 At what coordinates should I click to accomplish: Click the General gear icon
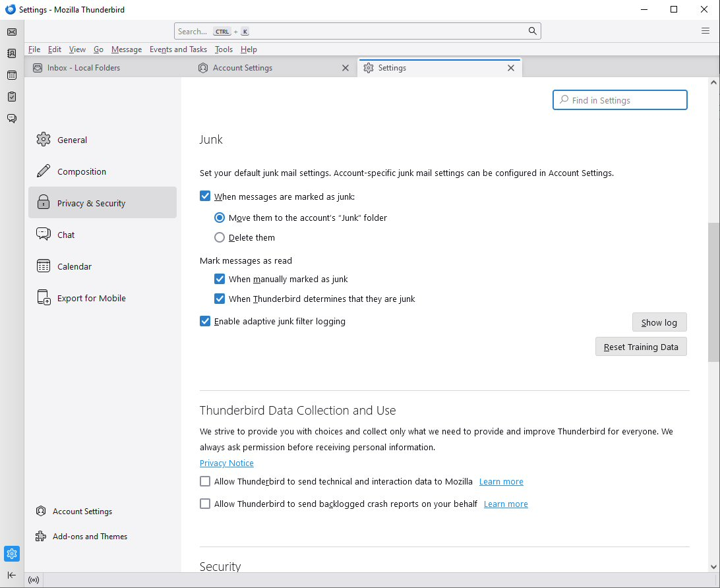point(44,140)
